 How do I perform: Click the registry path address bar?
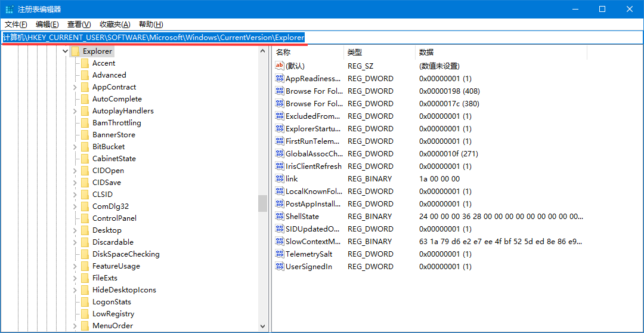point(322,38)
